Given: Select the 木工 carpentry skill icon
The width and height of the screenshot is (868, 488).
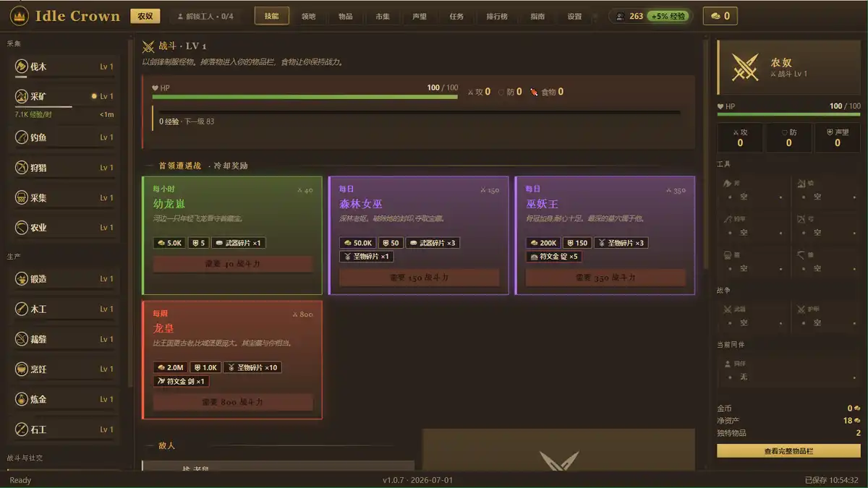Looking at the screenshot, I should click(x=21, y=309).
